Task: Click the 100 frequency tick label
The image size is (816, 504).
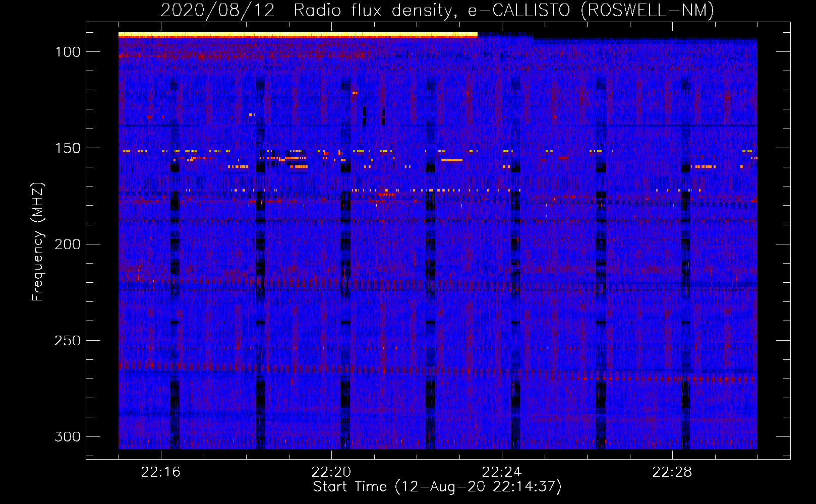Action: coord(68,52)
